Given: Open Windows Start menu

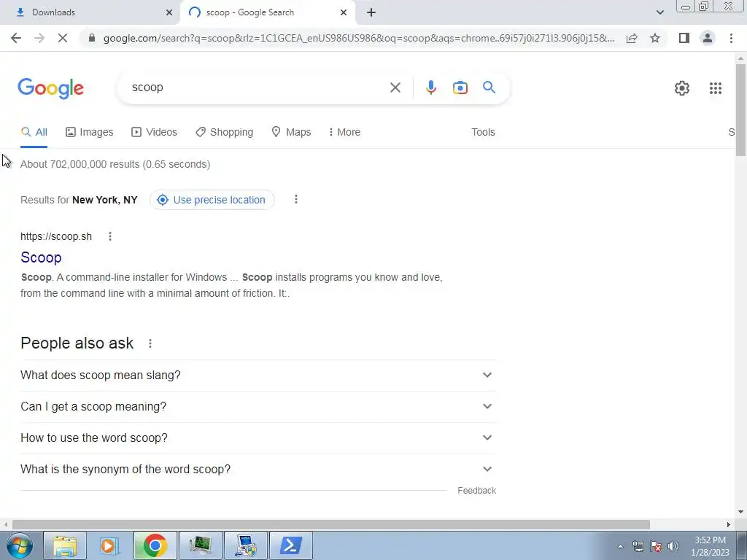Looking at the screenshot, I should pyautogui.click(x=19, y=545).
